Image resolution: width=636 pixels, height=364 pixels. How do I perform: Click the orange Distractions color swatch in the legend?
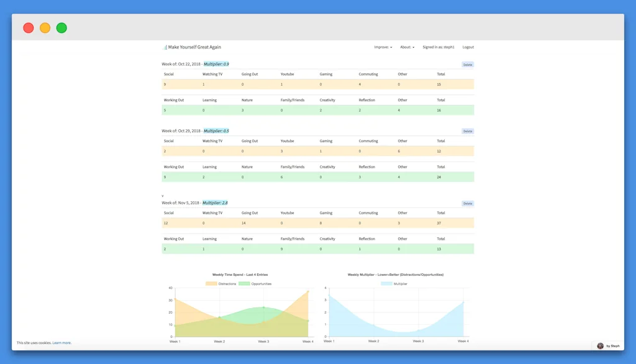pos(211,284)
